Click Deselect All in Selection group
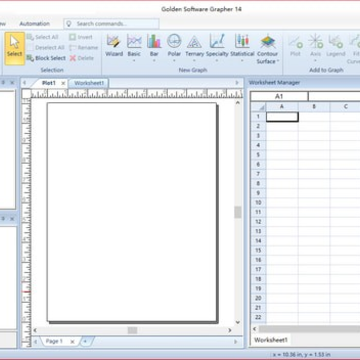Screen dimensions: 360x360 [46, 47]
